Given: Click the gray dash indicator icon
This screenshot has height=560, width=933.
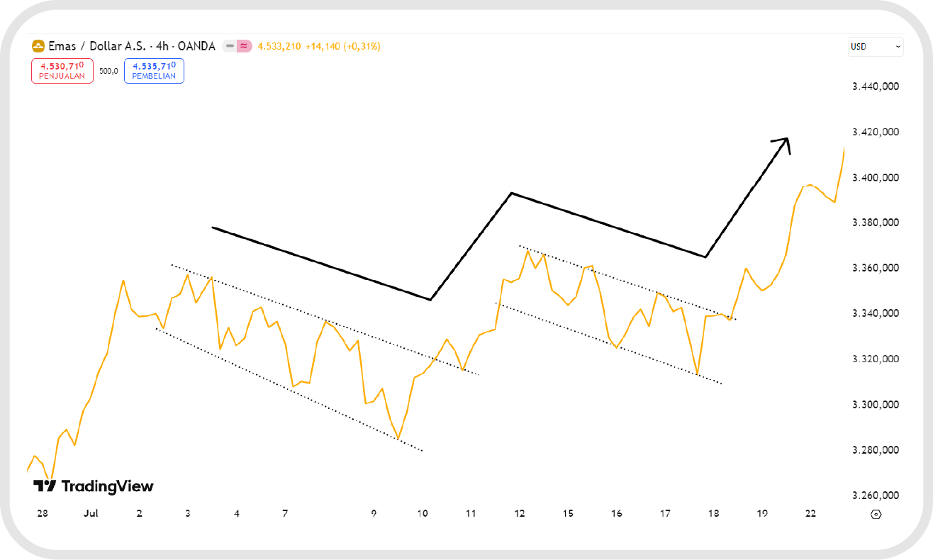Looking at the screenshot, I should click(230, 46).
